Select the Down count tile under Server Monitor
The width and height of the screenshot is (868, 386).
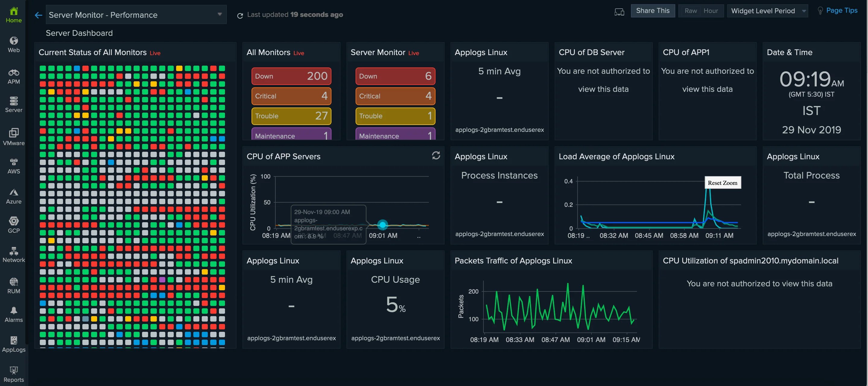tap(395, 76)
